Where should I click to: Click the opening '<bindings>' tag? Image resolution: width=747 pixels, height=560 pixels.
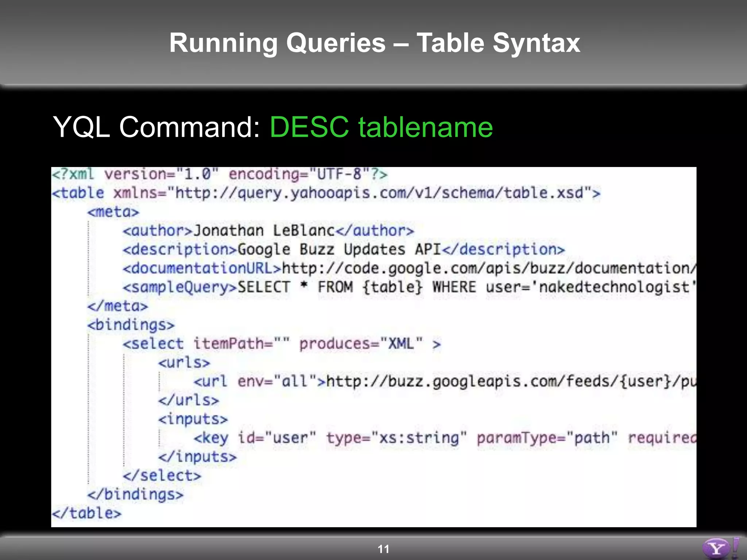point(131,325)
